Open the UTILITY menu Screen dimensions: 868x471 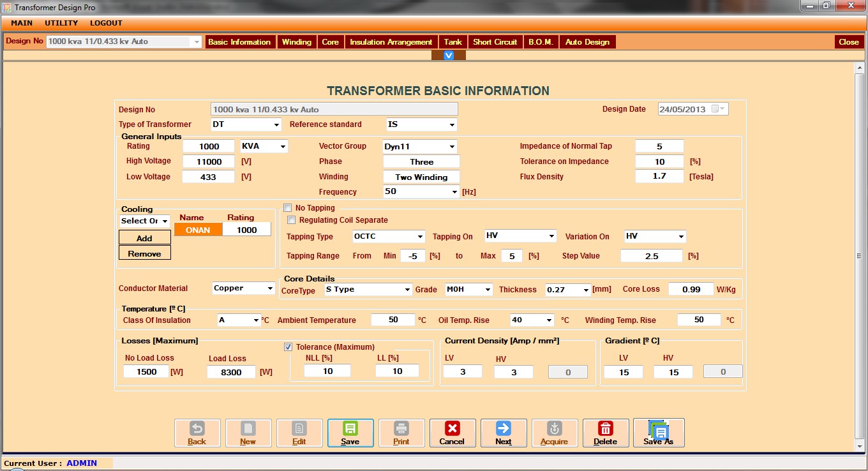(61, 23)
